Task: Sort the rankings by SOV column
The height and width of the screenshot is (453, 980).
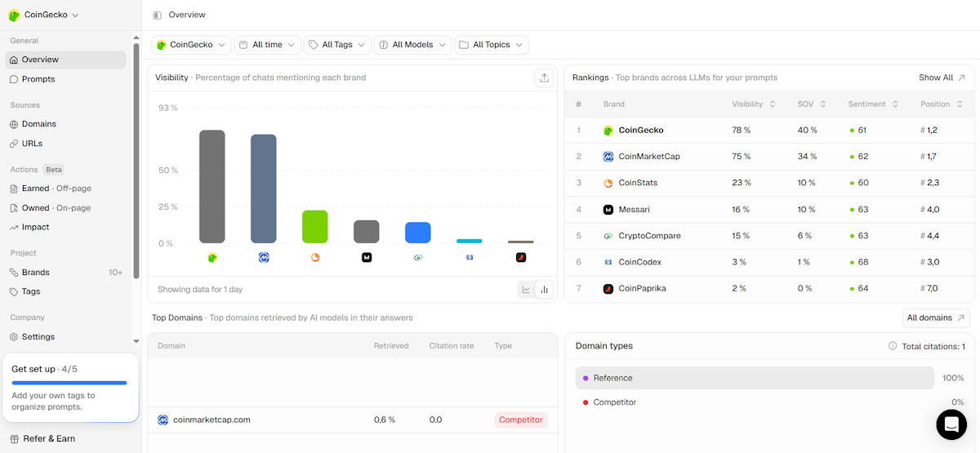Action: pyautogui.click(x=812, y=104)
